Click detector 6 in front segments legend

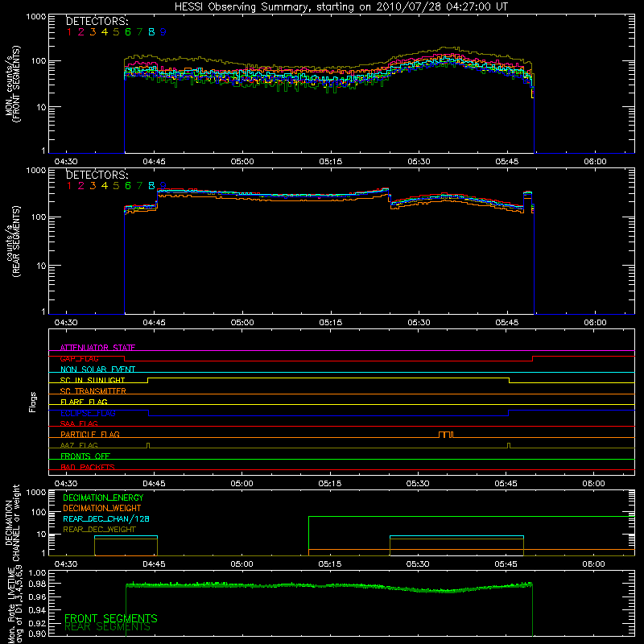[x=128, y=32]
